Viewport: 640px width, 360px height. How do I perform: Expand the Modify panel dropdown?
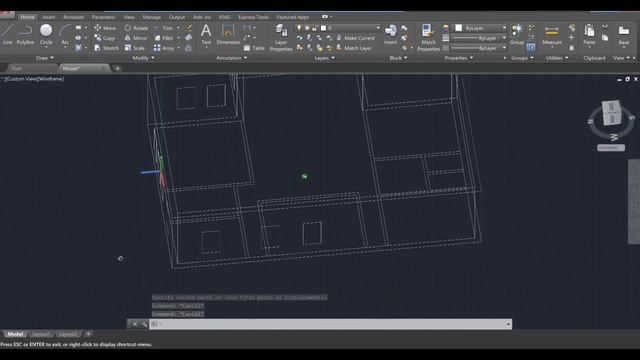click(x=143, y=58)
